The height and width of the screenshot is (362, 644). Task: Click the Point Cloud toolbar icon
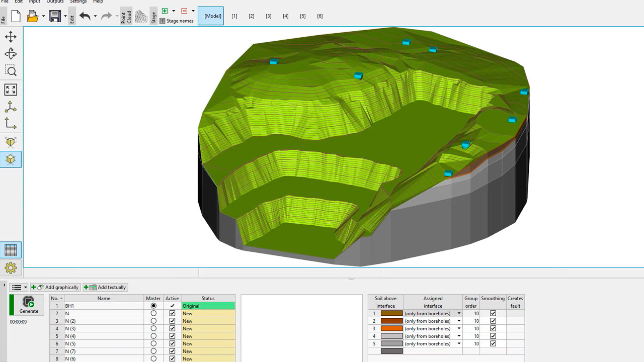[126, 16]
